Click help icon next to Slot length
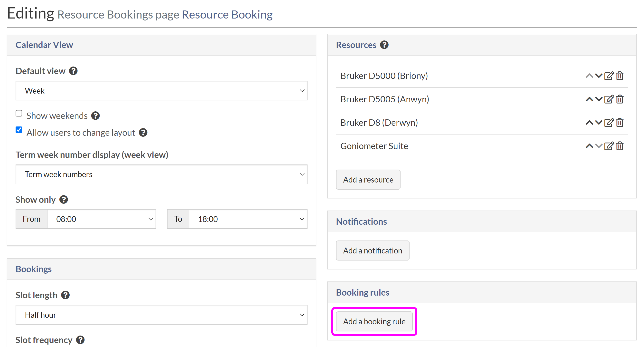Viewport: 644px width, 347px height. tap(65, 295)
